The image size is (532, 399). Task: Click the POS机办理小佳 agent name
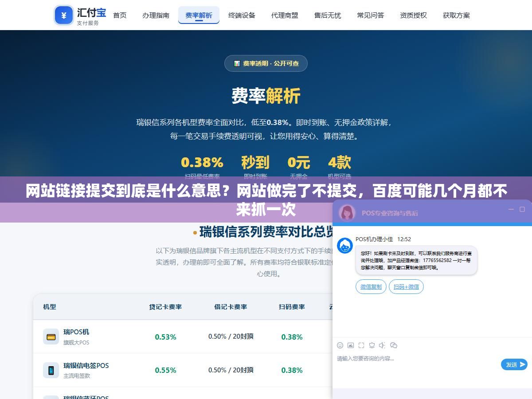374,239
